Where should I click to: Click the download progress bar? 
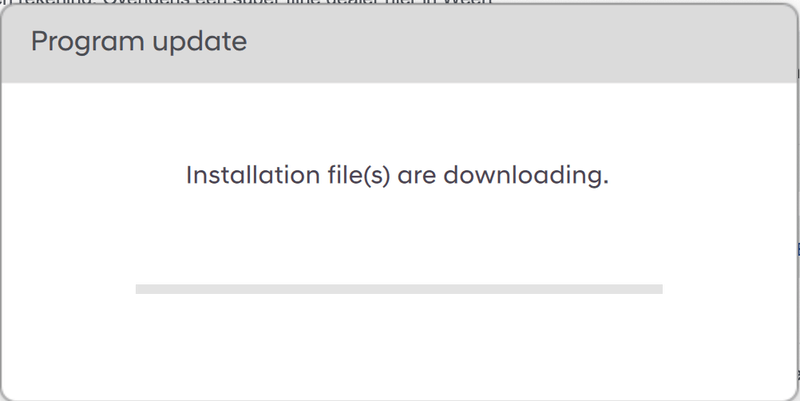(398, 289)
